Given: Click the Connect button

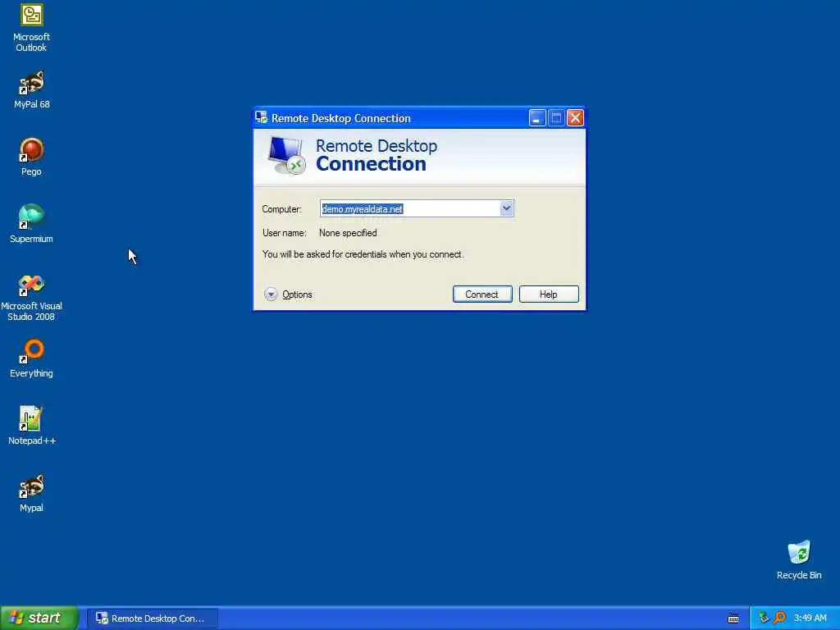Looking at the screenshot, I should pyautogui.click(x=482, y=294).
